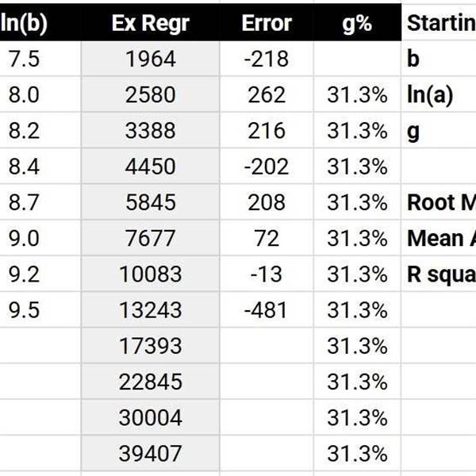
Task: Click the Error cell showing -218
Action: (267, 59)
